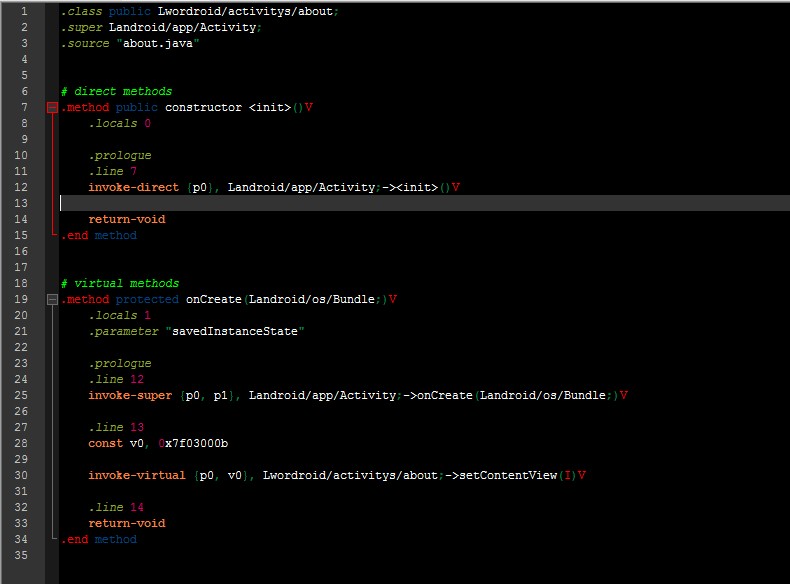Viewport: 790px width, 584px height.
Task: Click '->setContentView' on line 30
Action: pos(501,475)
